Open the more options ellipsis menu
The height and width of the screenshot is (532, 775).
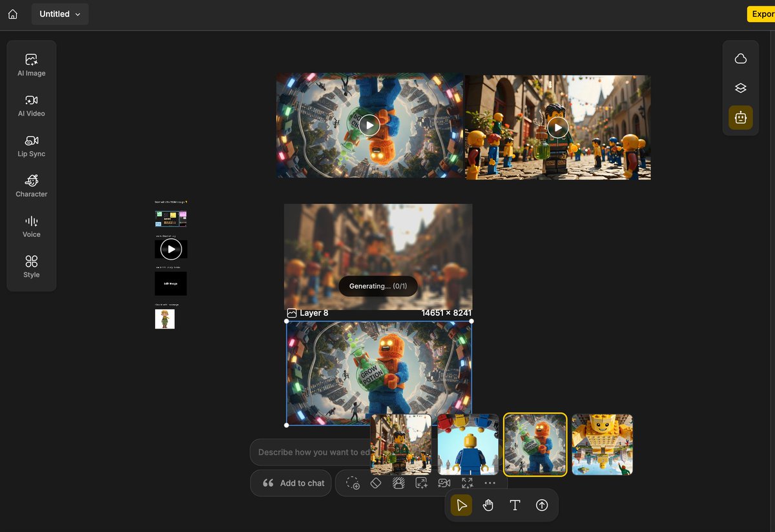(490, 483)
